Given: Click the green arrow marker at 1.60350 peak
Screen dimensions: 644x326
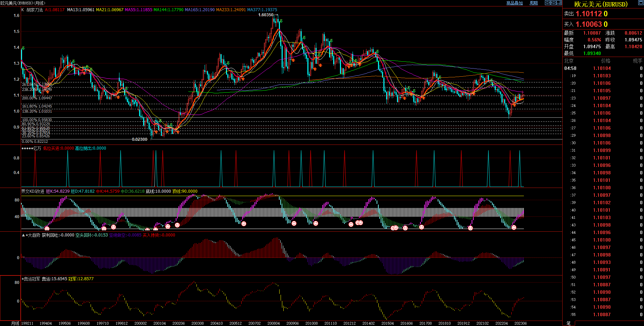Looking at the screenshot, I should click(x=281, y=21).
